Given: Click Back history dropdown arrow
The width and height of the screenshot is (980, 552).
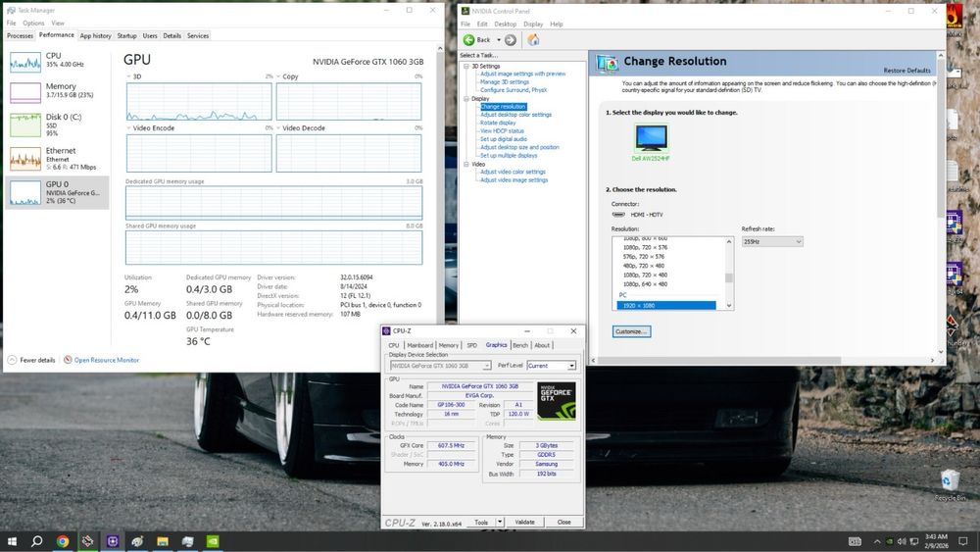Looking at the screenshot, I should coord(499,40).
